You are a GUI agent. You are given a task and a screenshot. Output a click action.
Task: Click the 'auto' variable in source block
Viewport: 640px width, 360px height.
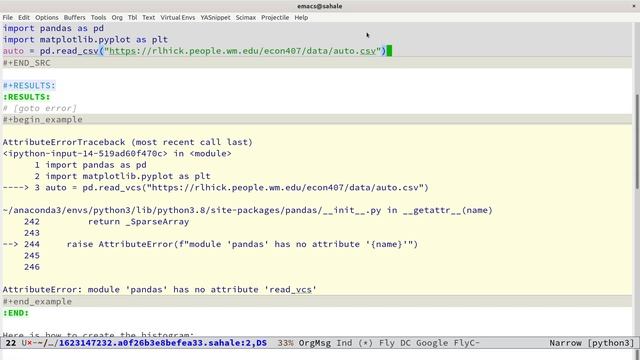point(13,51)
